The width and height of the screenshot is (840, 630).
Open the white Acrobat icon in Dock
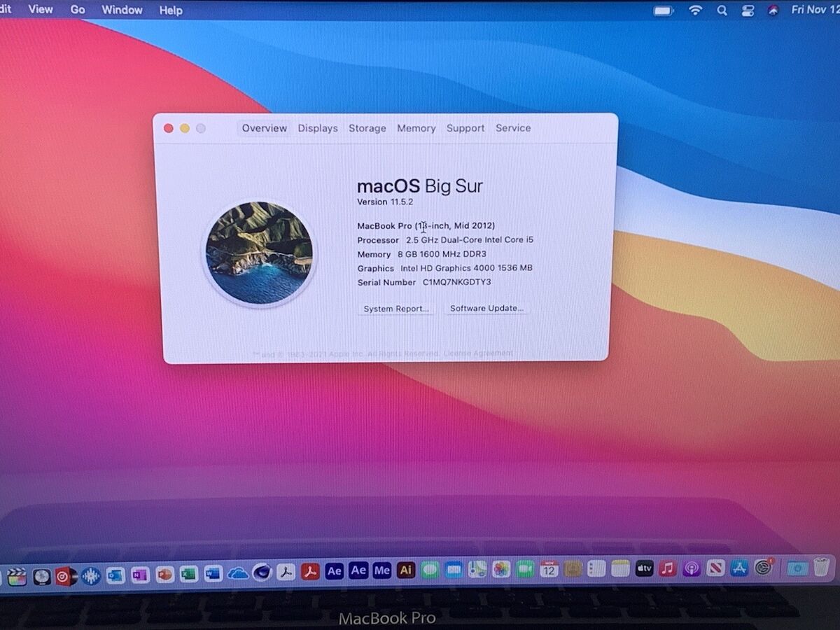286,573
